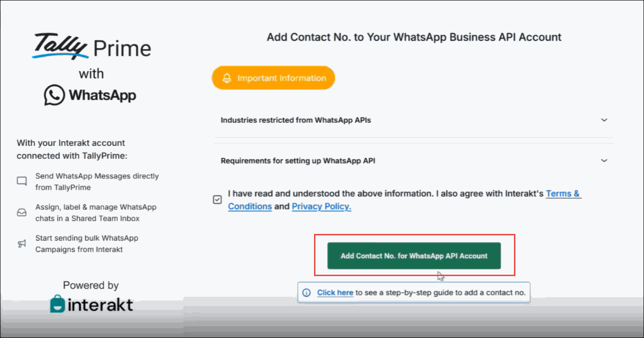Viewport: 644px width, 338px height.
Task: Click the orange Important Information button
Action: pos(273,78)
